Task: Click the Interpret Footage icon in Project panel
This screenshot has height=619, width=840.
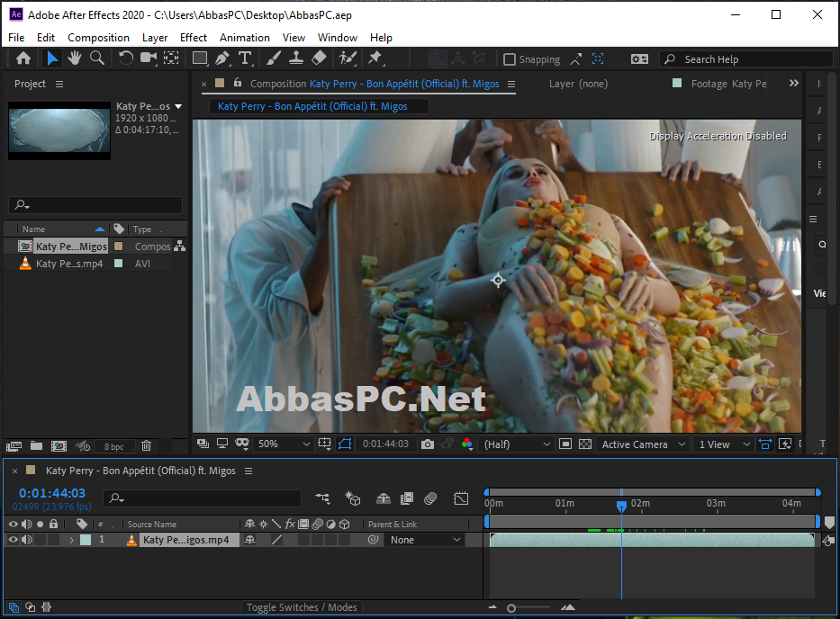Action: (14, 446)
